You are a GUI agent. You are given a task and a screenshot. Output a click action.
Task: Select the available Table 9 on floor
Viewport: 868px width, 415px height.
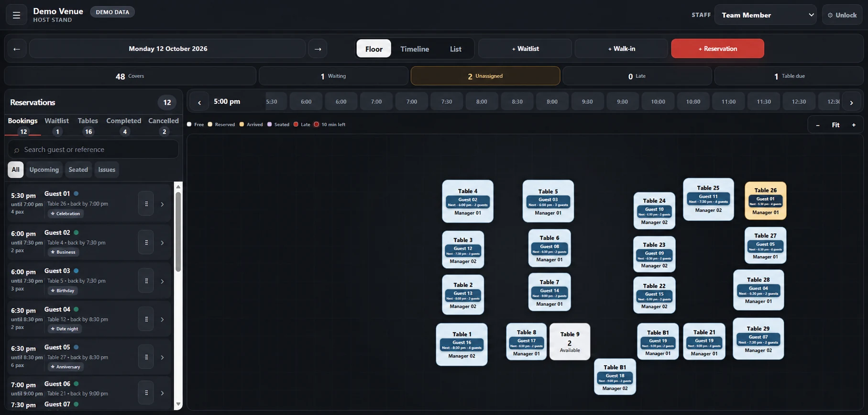click(x=570, y=342)
